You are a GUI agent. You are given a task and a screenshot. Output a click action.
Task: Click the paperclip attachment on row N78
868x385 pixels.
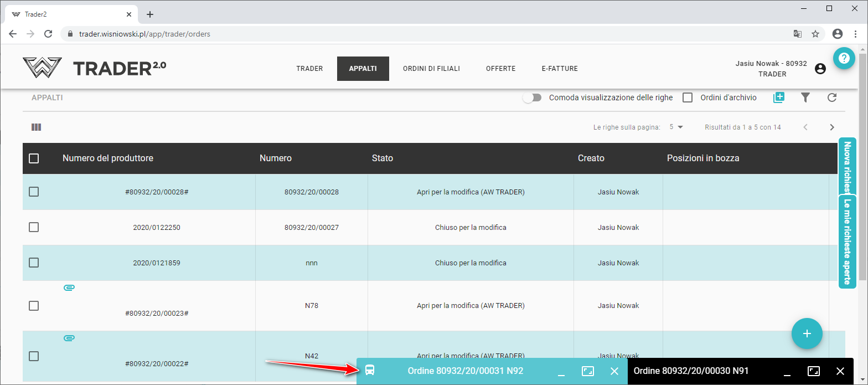click(69, 288)
